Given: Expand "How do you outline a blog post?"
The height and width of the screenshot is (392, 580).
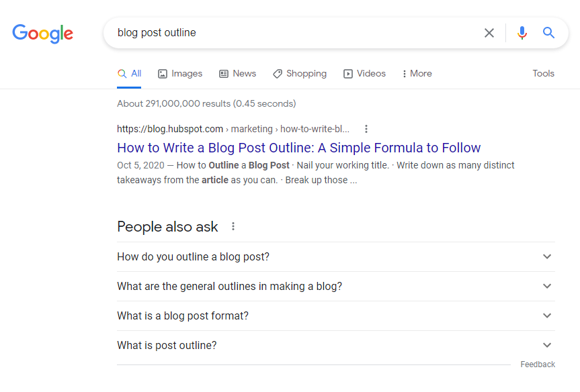Looking at the screenshot, I should click(336, 257).
